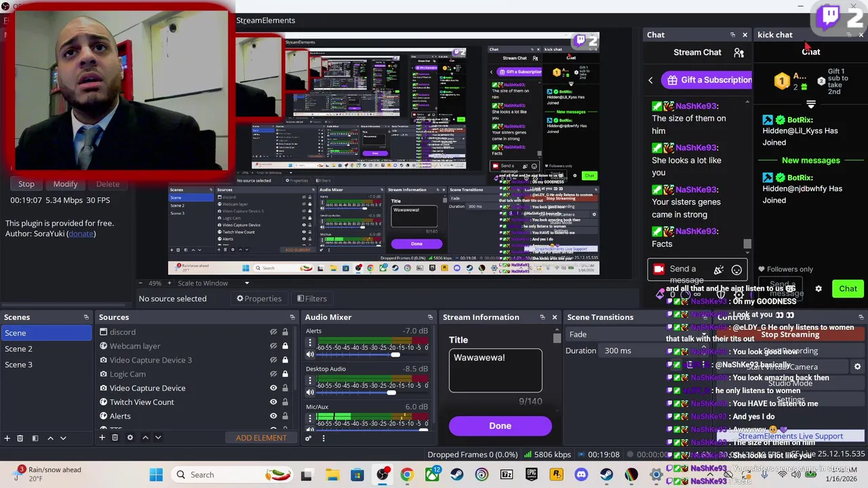Remove selected source with trash icon
Image resolution: width=868 pixels, height=488 pixels.
point(115,438)
